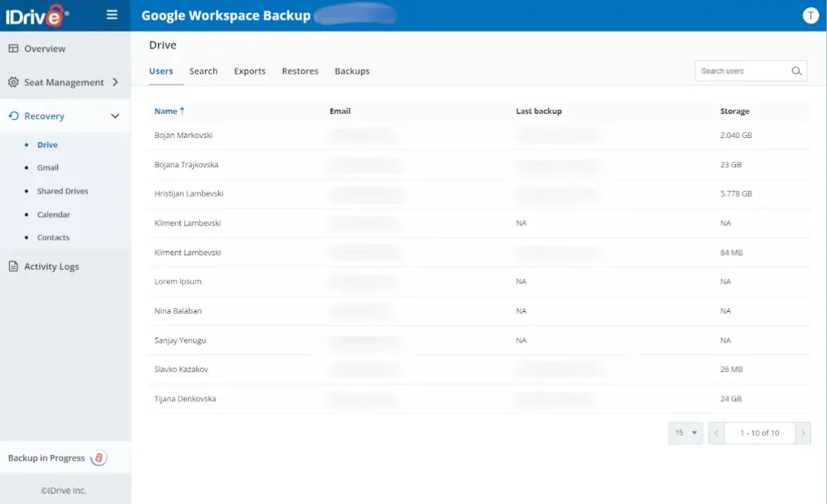Viewport: 827px width, 504px height.
Task: Click the Drive page heading
Action: pyautogui.click(x=162, y=45)
